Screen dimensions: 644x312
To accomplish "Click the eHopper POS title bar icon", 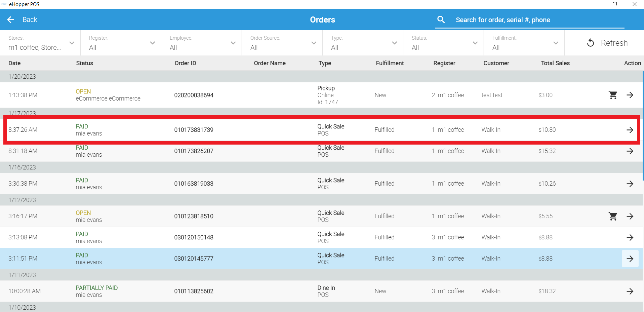I will [4, 4].
